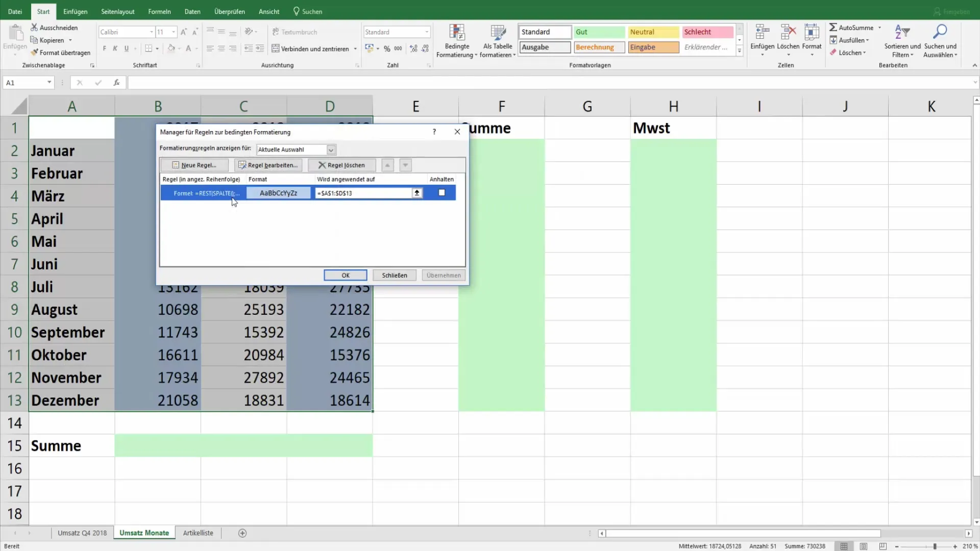Open the Datei tab
Image resolution: width=980 pixels, height=551 pixels.
coord(15,11)
